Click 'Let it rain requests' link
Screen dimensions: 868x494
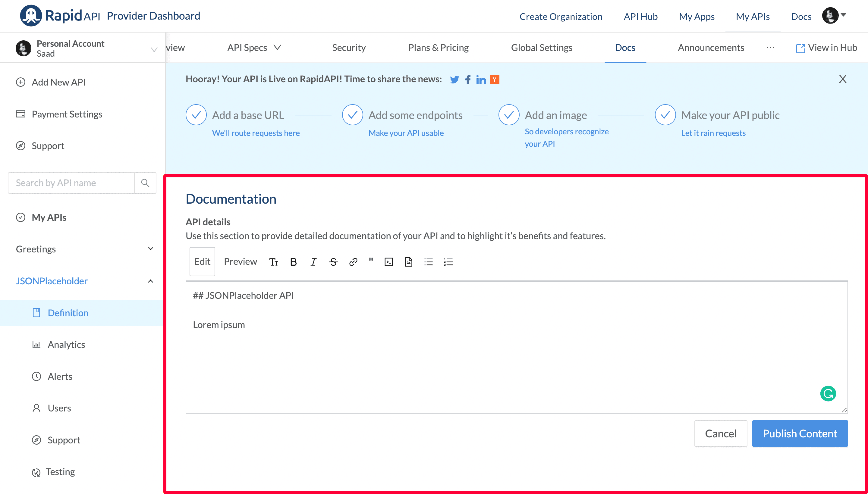(x=713, y=133)
